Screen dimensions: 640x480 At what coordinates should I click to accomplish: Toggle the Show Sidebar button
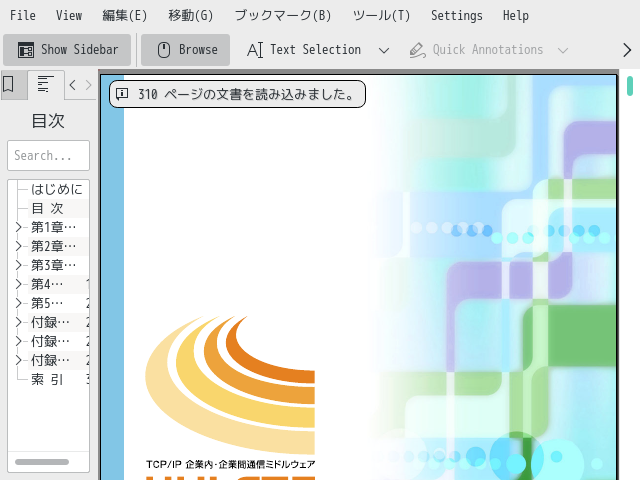67,50
